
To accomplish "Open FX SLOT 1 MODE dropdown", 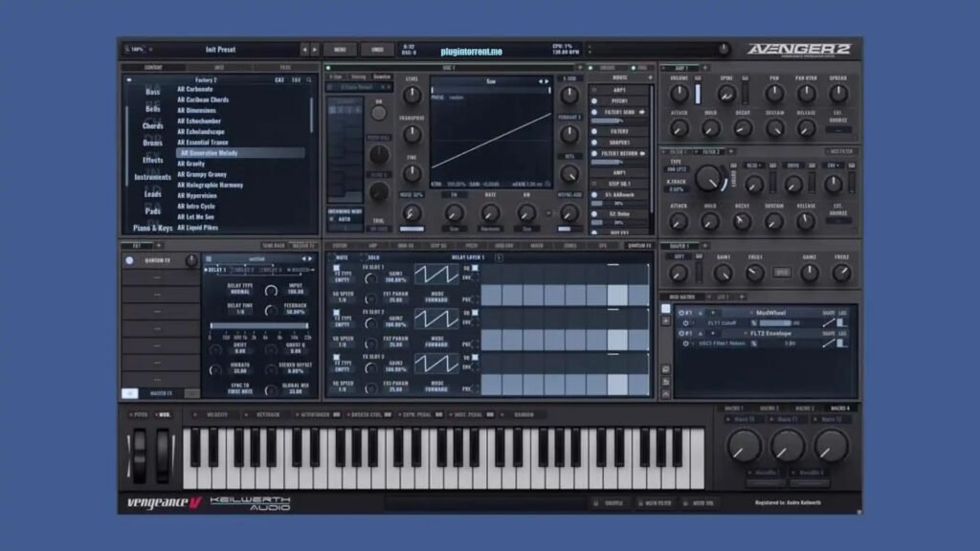I will coord(436,299).
